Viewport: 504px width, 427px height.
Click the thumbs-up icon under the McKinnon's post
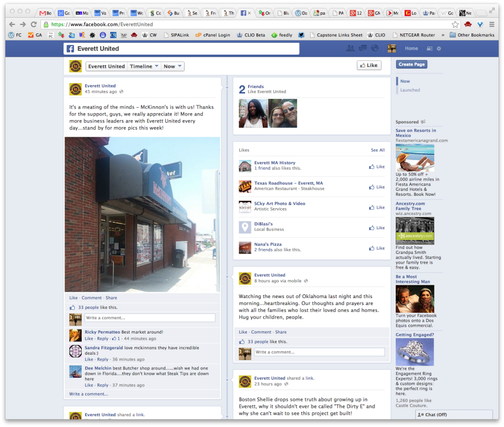(x=72, y=307)
